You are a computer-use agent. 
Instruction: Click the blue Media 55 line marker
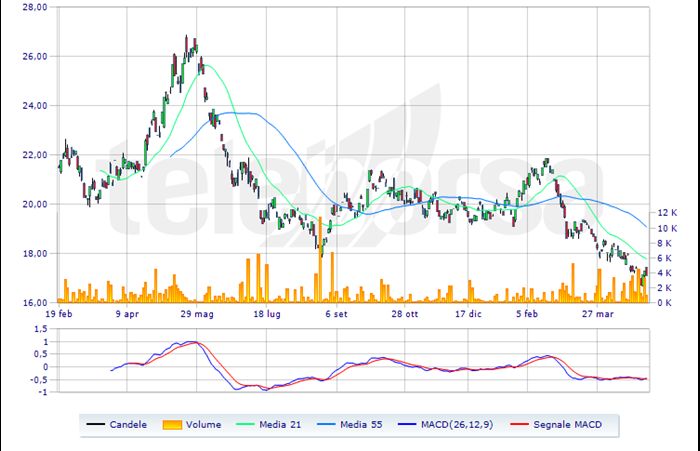pyautogui.click(x=326, y=424)
